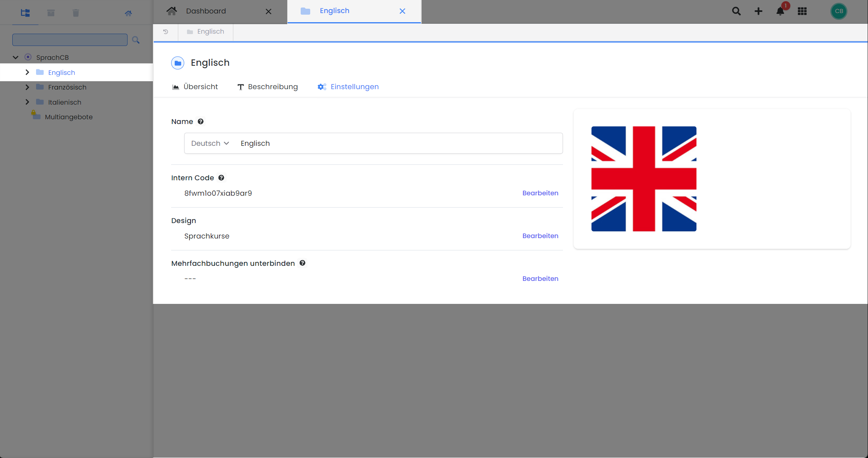Click the Multiangebote tree item
The width and height of the screenshot is (868, 458).
click(x=68, y=116)
